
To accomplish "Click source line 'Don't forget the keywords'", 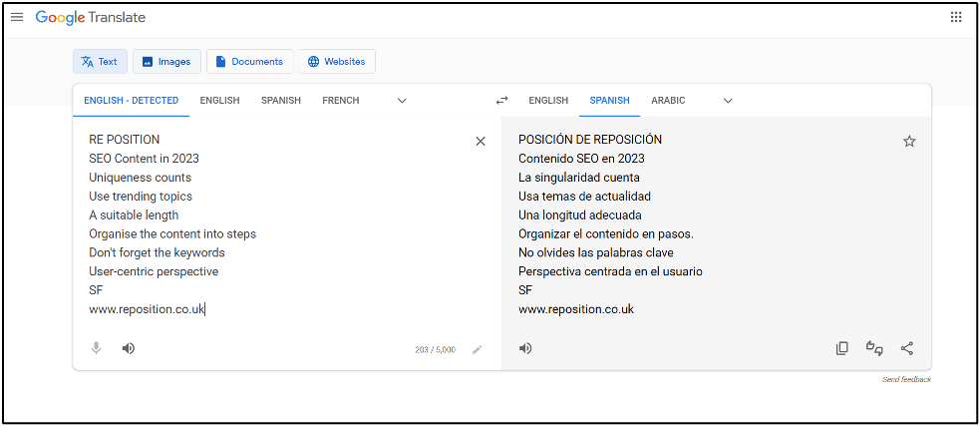I will pyautogui.click(x=157, y=252).
